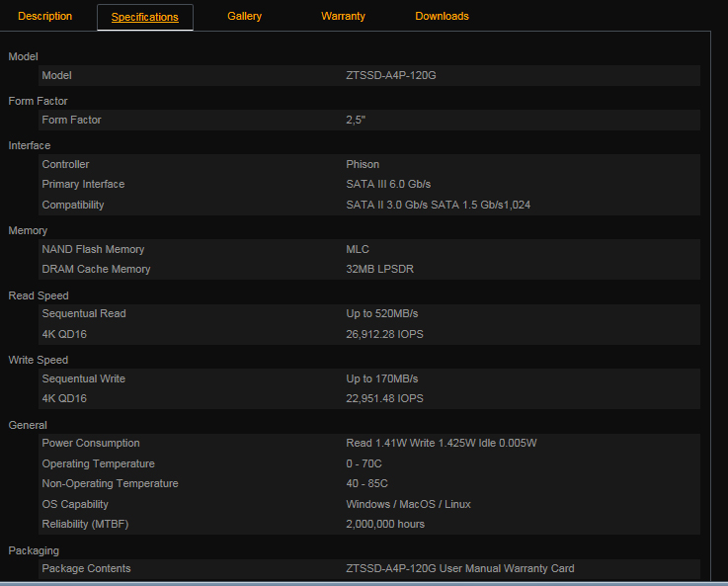
Task: Click the Memory section heading
Action: pyautogui.click(x=28, y=231)
